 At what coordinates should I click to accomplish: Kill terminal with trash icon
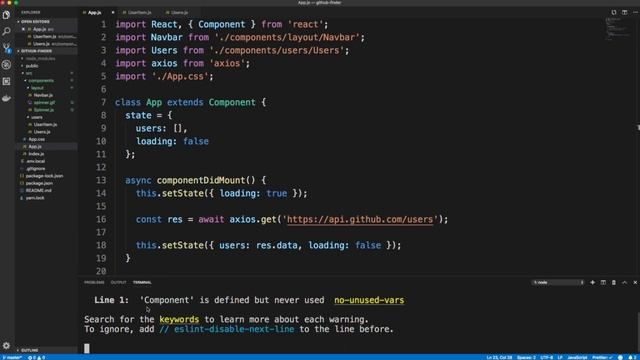click(x=613, y=282)
